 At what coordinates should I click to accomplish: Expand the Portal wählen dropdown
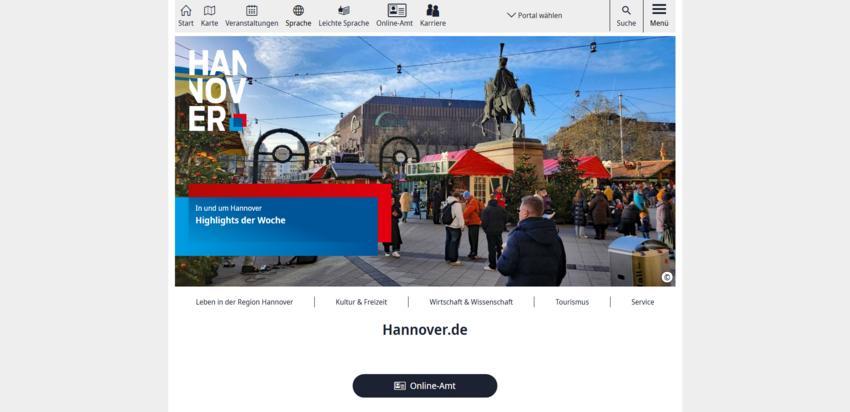click(535, 15)
